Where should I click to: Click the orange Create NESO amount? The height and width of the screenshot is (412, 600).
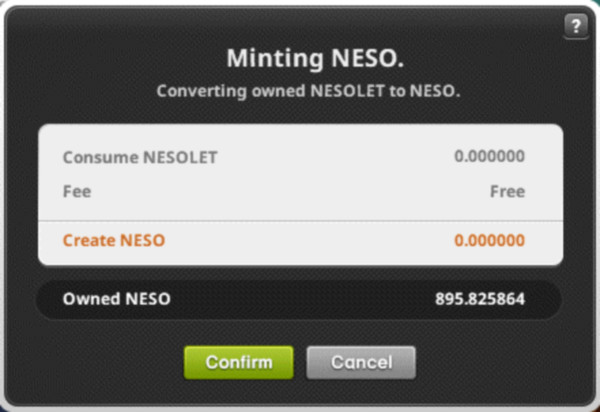coord(489,240)
